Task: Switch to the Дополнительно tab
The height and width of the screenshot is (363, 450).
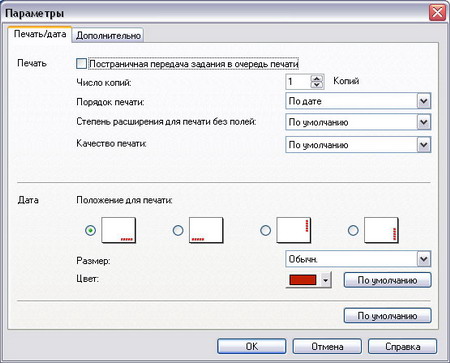Action: (108, 35)
